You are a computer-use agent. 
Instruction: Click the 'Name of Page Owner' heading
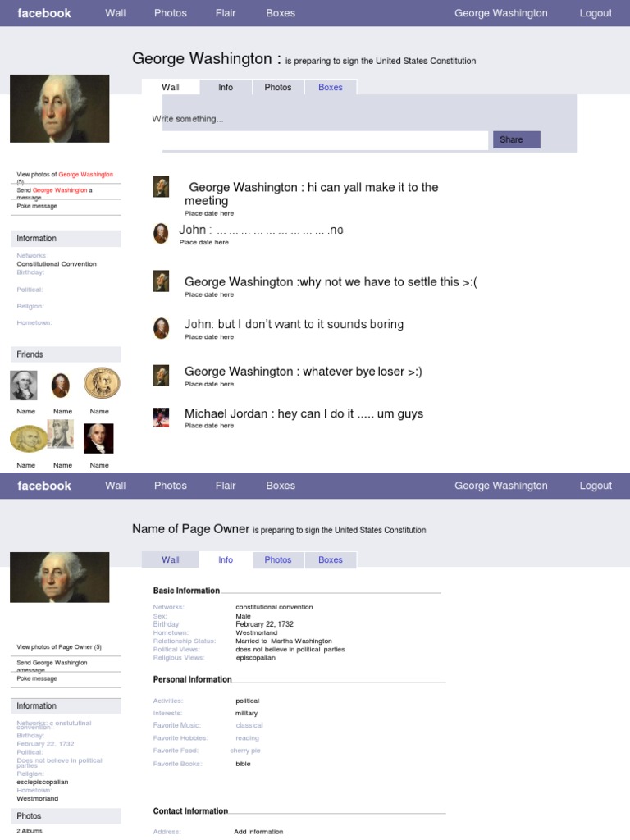coord(190,529)
